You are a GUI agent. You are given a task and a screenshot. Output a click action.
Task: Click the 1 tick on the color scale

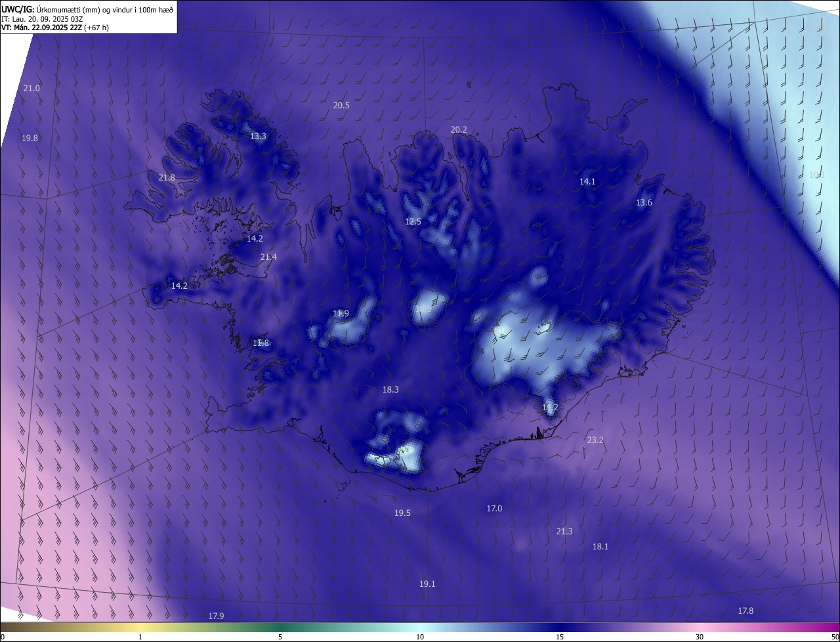point(141,637)
